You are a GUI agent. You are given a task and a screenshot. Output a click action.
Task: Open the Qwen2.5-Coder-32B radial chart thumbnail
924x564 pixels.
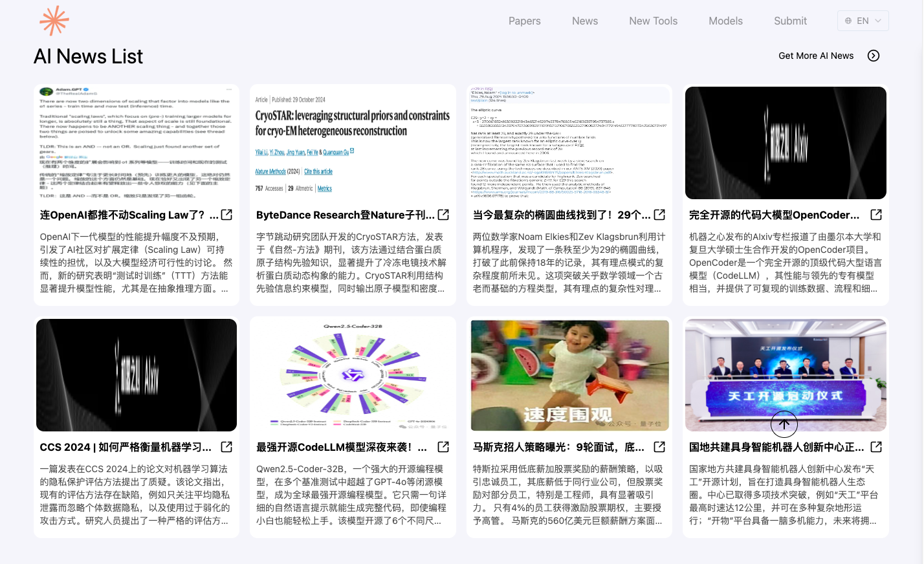[x=353, y=375]
